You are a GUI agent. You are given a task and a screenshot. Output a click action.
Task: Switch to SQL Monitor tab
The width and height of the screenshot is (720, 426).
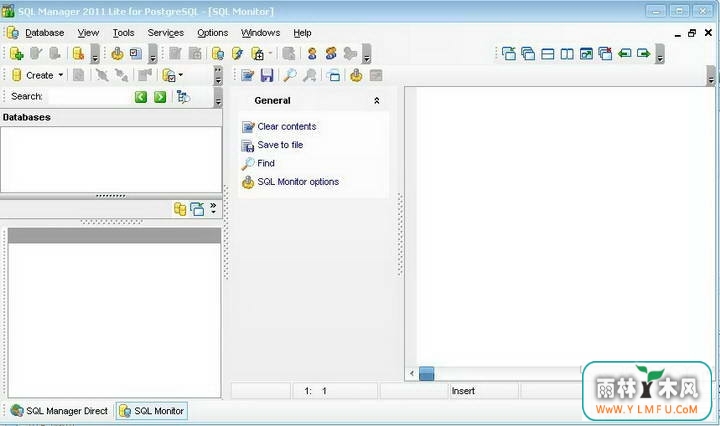point(152,411)
